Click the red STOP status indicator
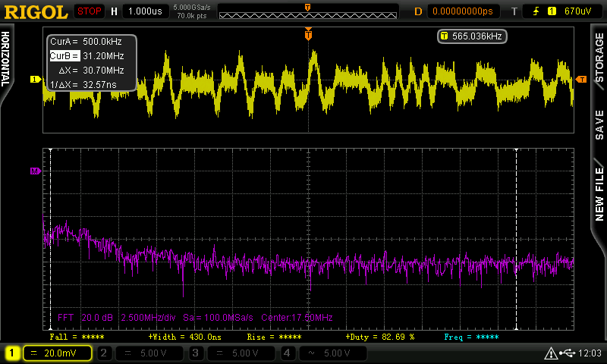Image resolution: width=607 pixels, height=364 pixels. (89, 11)
